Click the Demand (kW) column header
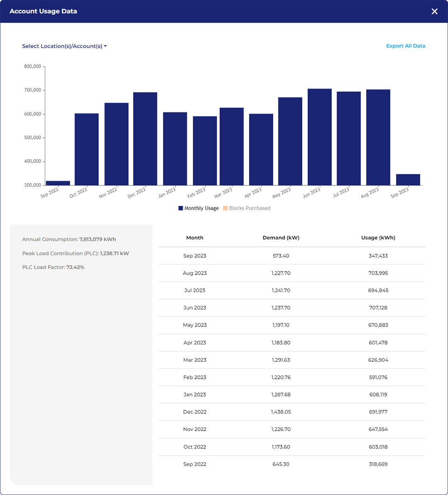 (x=281, y=238)
